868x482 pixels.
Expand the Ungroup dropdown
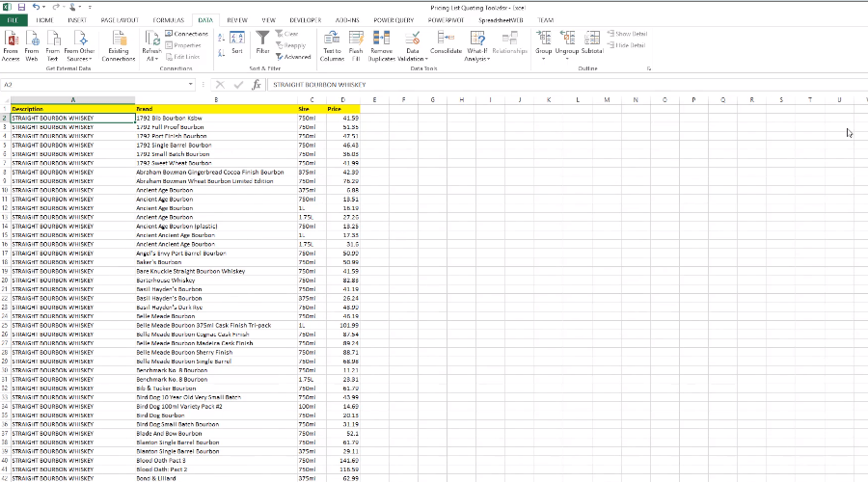coord(567,59)
